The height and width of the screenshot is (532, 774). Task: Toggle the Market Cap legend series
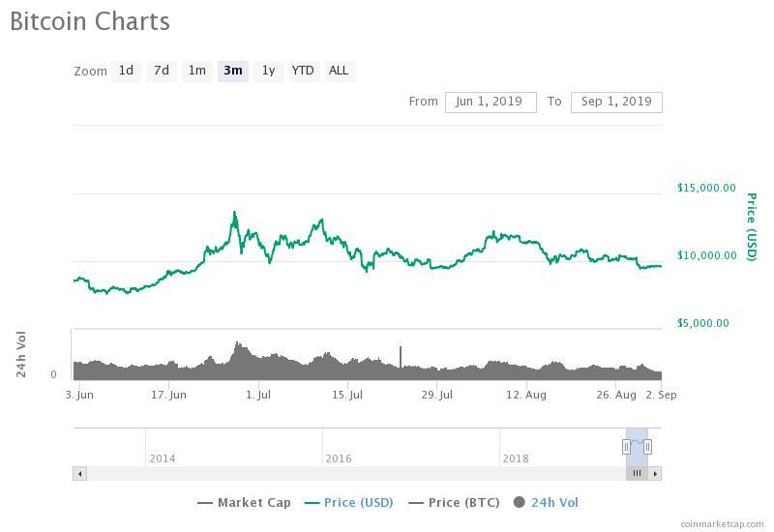(x=244, y=503)
